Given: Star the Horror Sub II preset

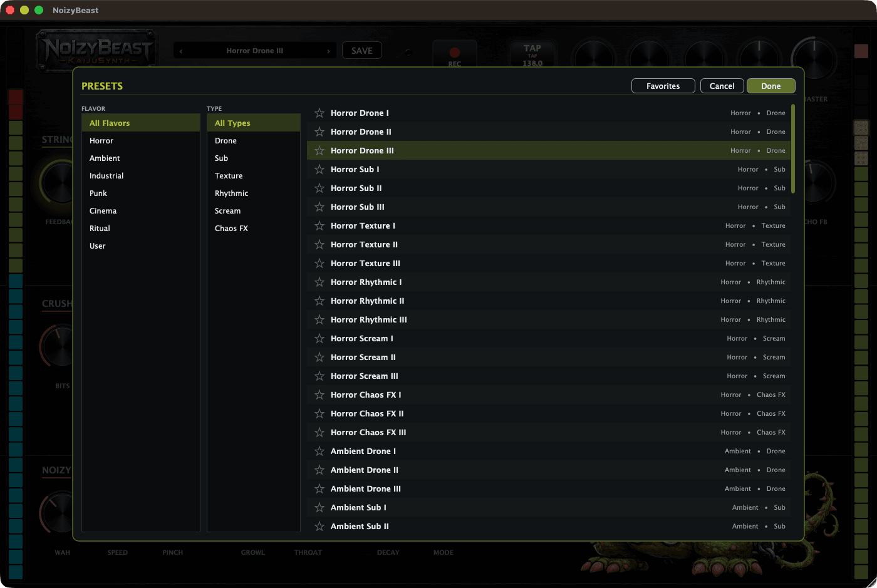Looking at the screenshot, I should tap(319, 188).
